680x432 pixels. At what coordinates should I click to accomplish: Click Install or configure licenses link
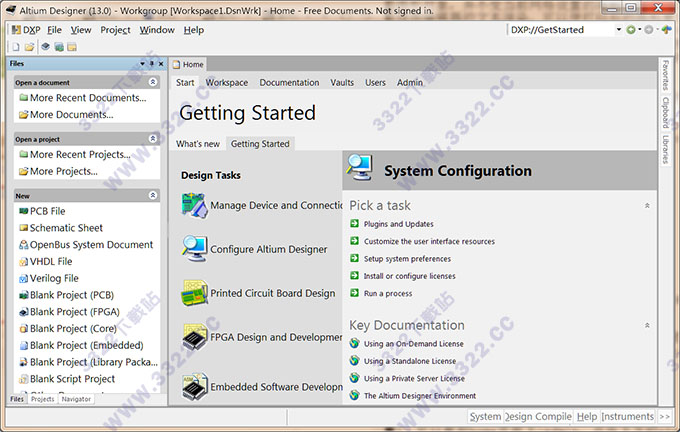[409, 276]
